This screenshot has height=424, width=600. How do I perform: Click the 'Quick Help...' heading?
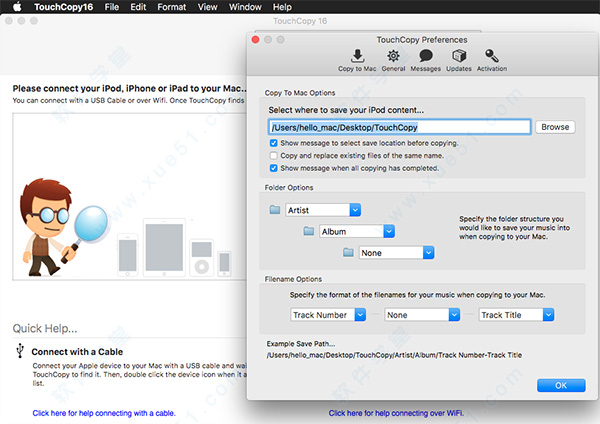[45, 328]
